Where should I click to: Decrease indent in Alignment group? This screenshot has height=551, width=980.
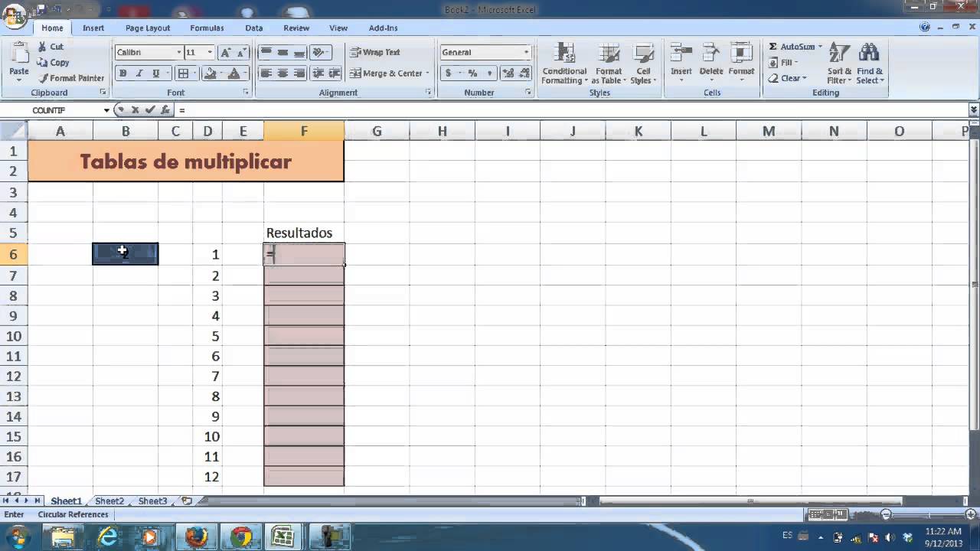pyautogui.click(x=318, y=73)
